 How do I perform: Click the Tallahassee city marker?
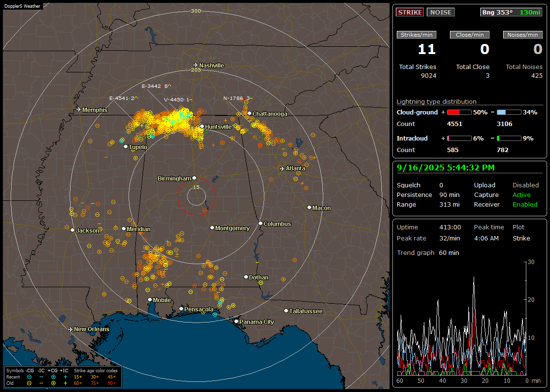[x=286, y=311]
